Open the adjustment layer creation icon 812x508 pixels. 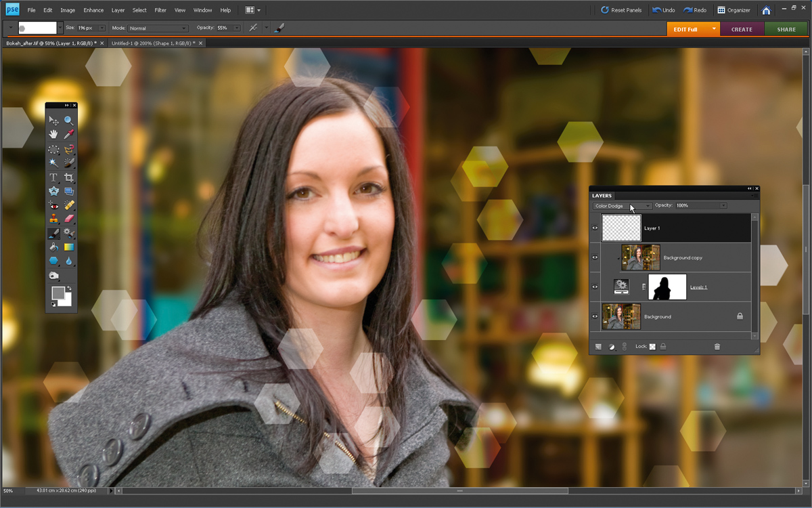click(611, 347)
